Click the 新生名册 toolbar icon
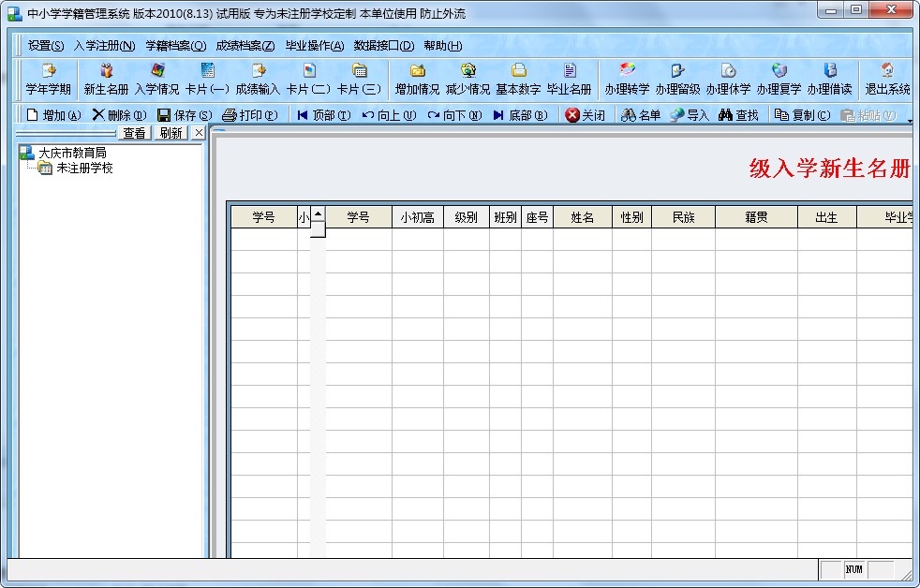This screenshot has height=588, width=920. click(x=106, y=80)
